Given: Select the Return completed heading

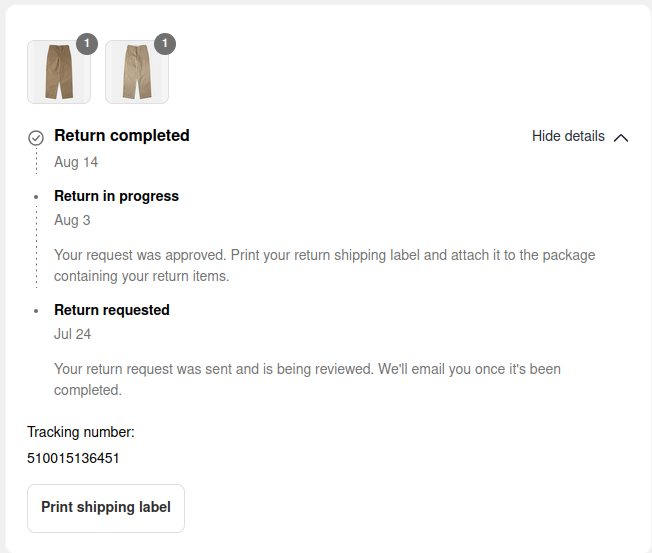Looking at the screenshot, I should 121,135.
